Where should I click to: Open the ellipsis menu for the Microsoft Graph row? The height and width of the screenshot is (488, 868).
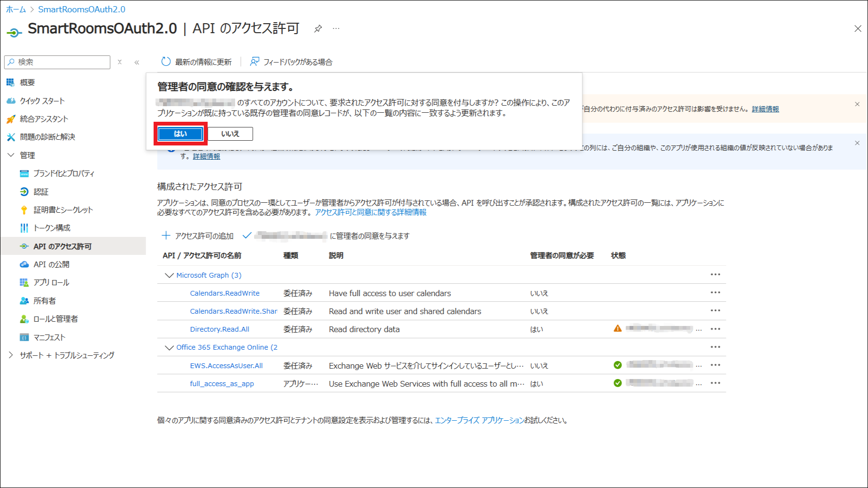coord(715,275)
